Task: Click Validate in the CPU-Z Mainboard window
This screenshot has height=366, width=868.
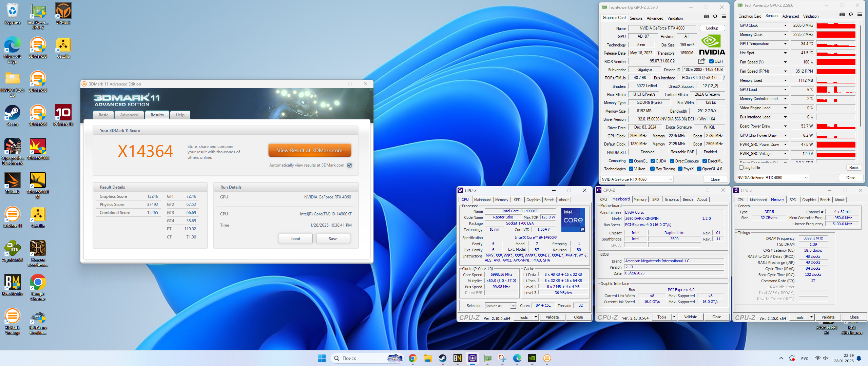Action: (x=691, y=317)
